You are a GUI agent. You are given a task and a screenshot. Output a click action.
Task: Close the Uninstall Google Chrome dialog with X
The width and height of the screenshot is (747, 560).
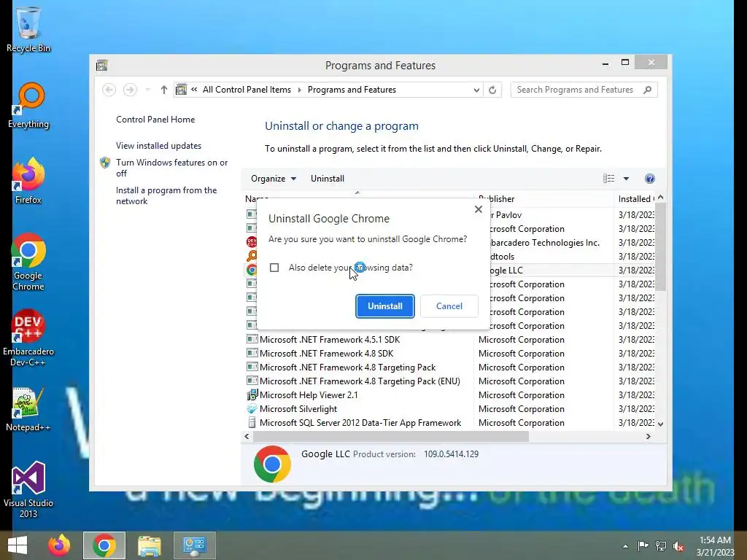coord(479,209)
